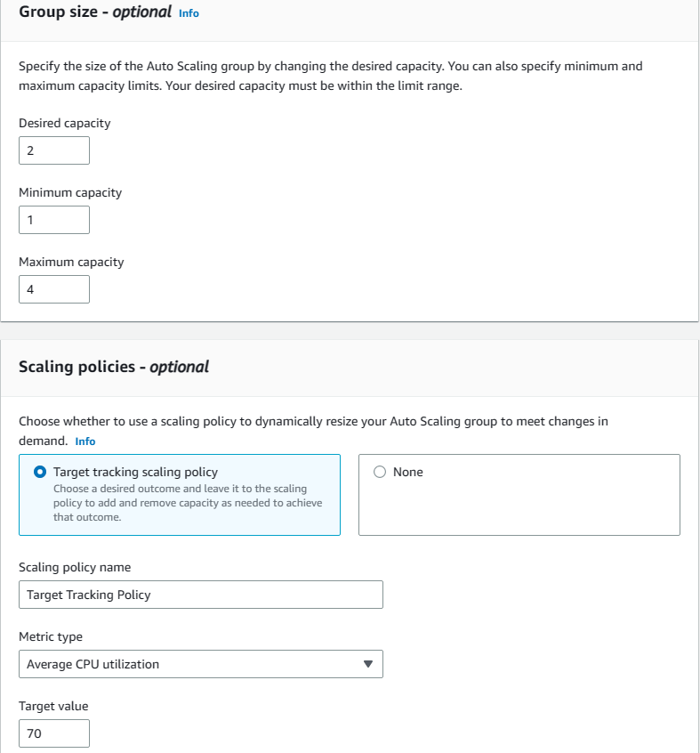This screenshot has width=700, height=753.
Task: Click the 'Scaling policy name' label
Action: coord(75,568)
